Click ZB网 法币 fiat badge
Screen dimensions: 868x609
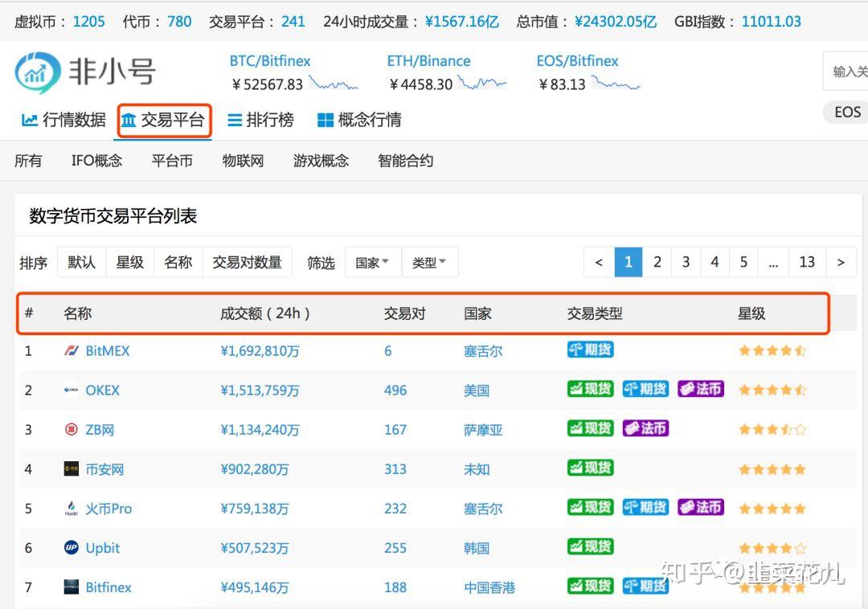645,428
